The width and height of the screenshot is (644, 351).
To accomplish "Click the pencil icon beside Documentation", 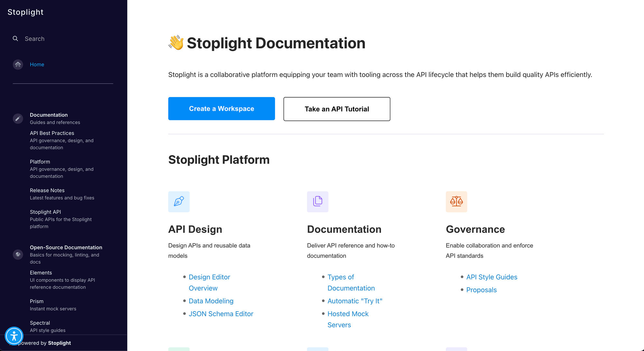I will pyautogui.click(x=18, y=118).
